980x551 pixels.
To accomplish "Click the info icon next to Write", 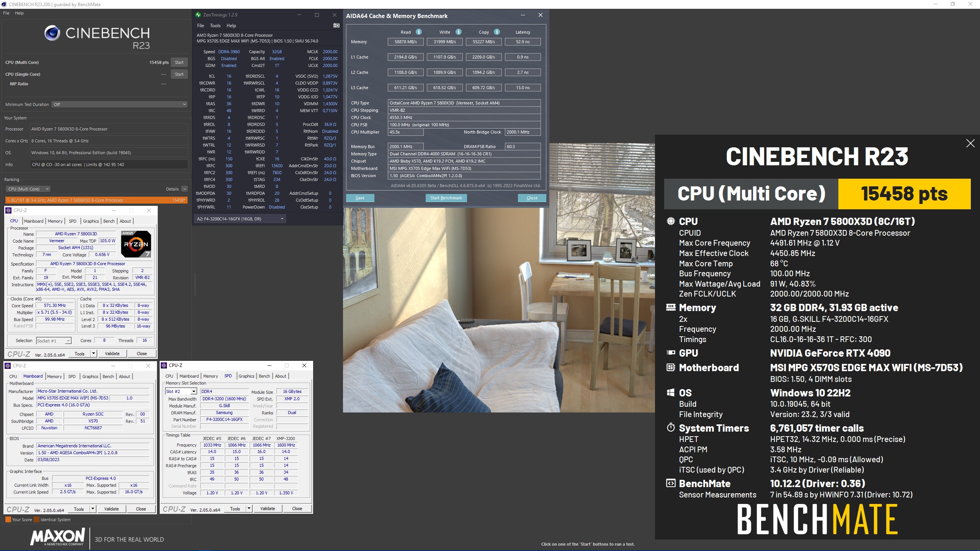I will (x=458, y=32).
